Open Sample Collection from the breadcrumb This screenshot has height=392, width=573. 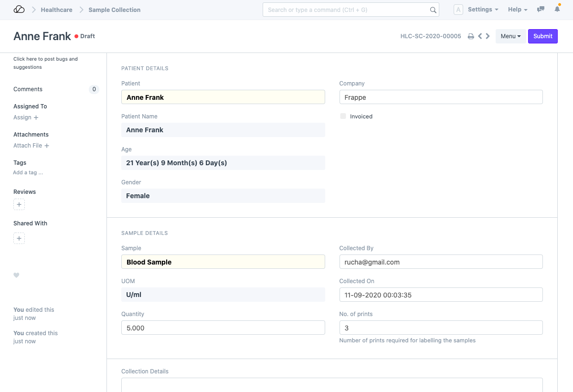114,10
